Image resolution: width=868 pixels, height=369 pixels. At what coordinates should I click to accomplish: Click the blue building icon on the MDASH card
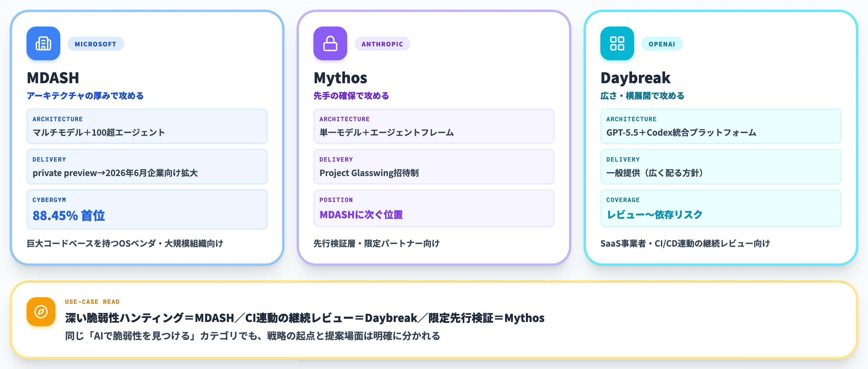(x=43, y=43)
